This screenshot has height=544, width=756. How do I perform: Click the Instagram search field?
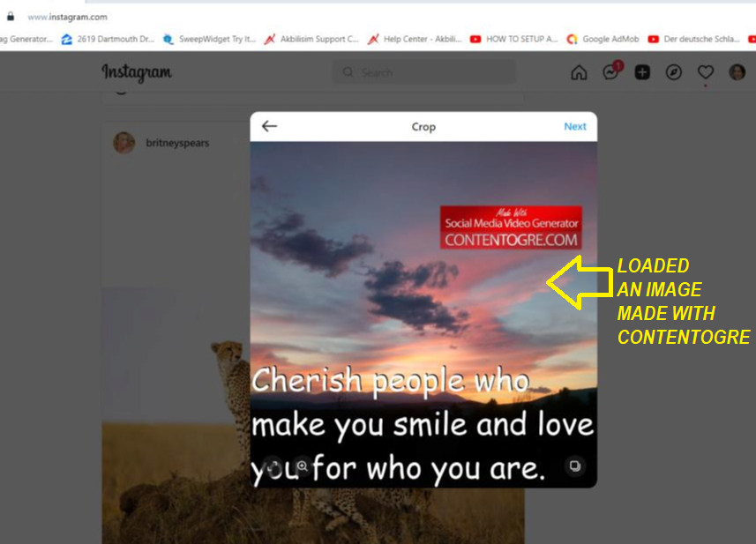click(424, 72)
